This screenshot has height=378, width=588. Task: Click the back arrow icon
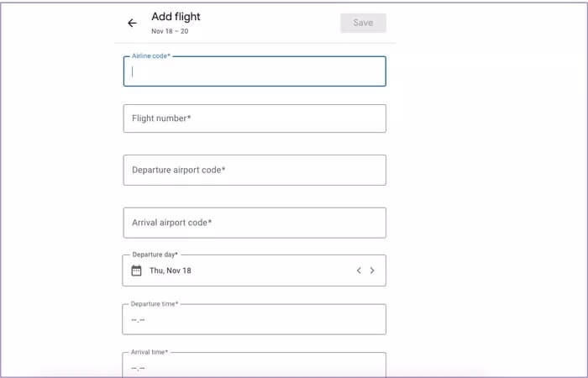[x=132, y=24]
